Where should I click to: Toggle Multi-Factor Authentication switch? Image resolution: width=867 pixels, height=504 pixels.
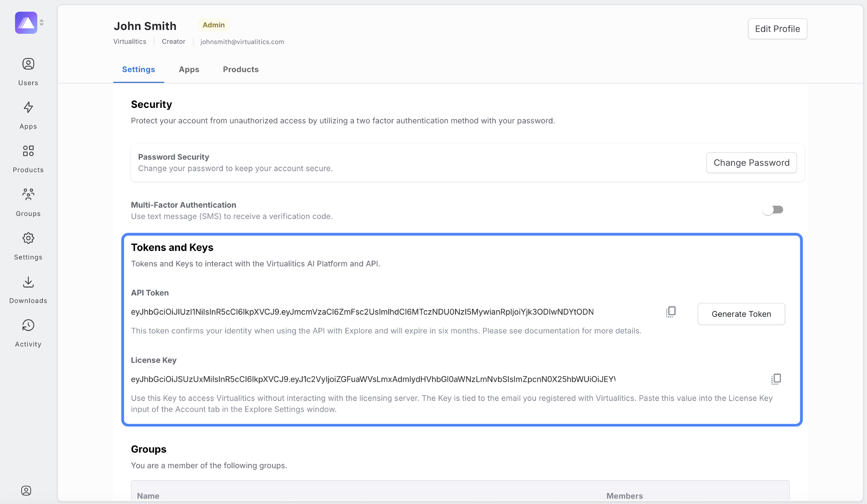[773, 210]
